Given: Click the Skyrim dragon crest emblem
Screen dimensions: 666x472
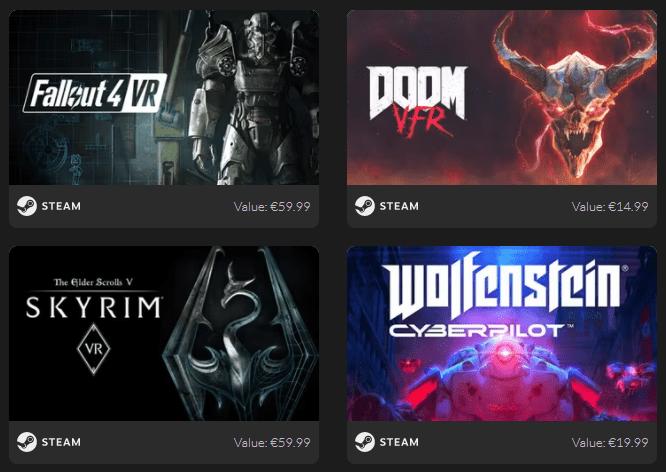Looking at the screenshot, I should 241,334.
